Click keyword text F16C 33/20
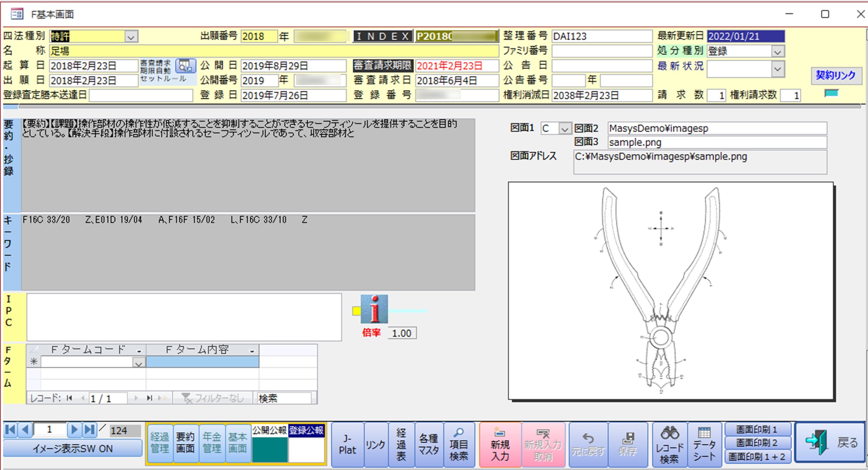The height and width of the screenshot is (470, 868). point(46,220)
